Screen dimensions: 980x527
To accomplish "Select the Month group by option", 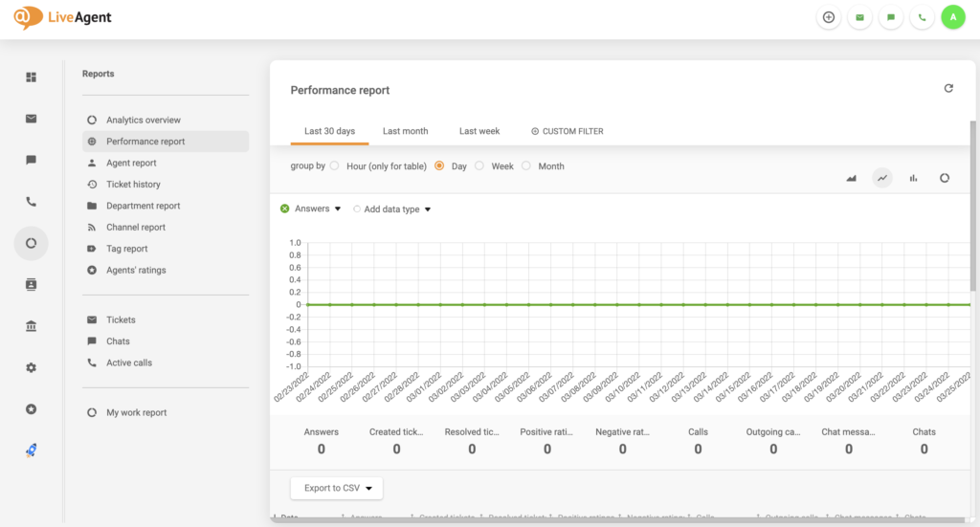I will [526, 166].
